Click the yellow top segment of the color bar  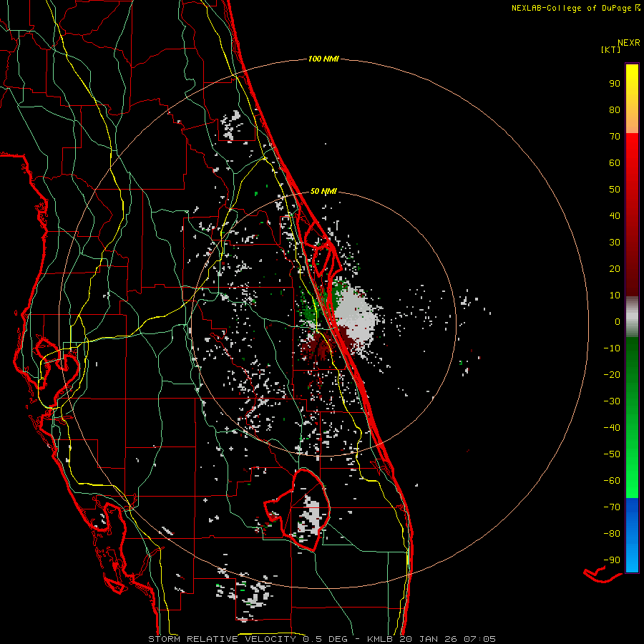click(x=632, y=99)
